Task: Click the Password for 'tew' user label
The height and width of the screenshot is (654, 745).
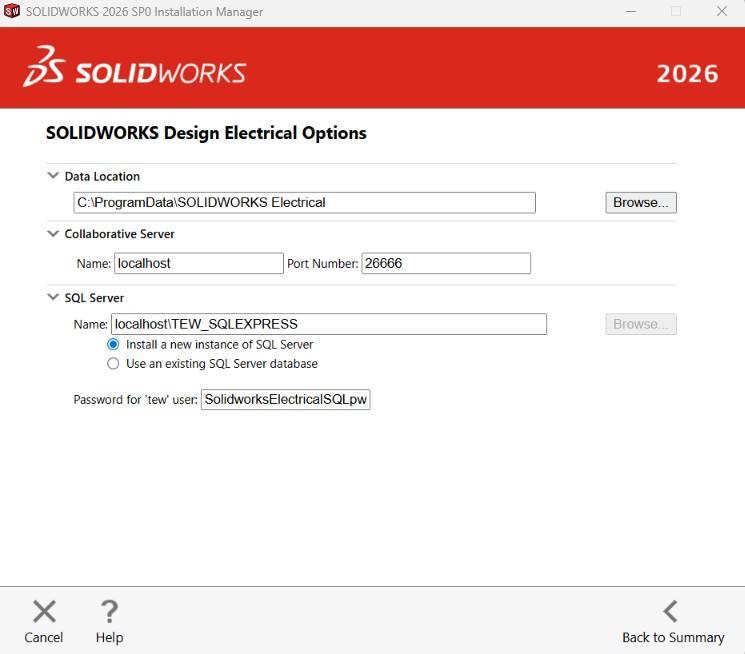Action: (135, 400)
